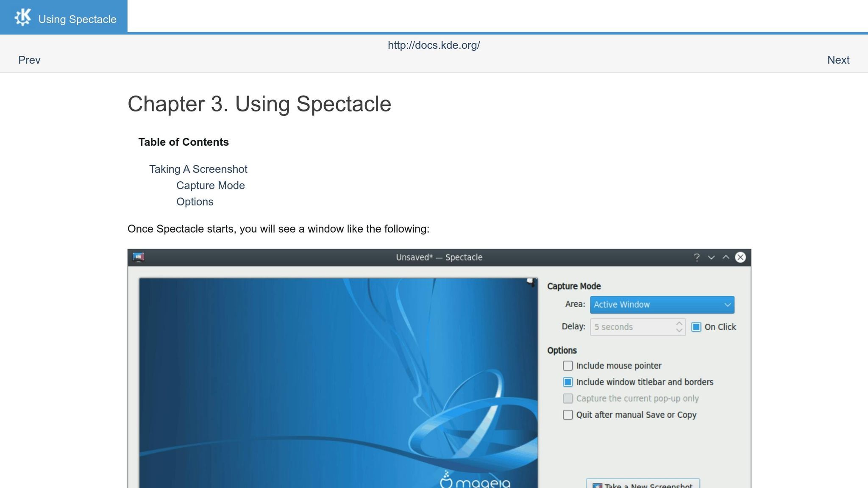Open the Area capture mode dropdown

click(x=662, y=305)
